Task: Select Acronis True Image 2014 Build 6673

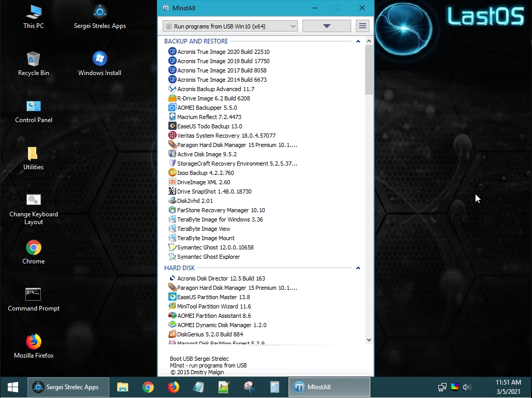Action: pyautogui.click(x=222, y=80)
